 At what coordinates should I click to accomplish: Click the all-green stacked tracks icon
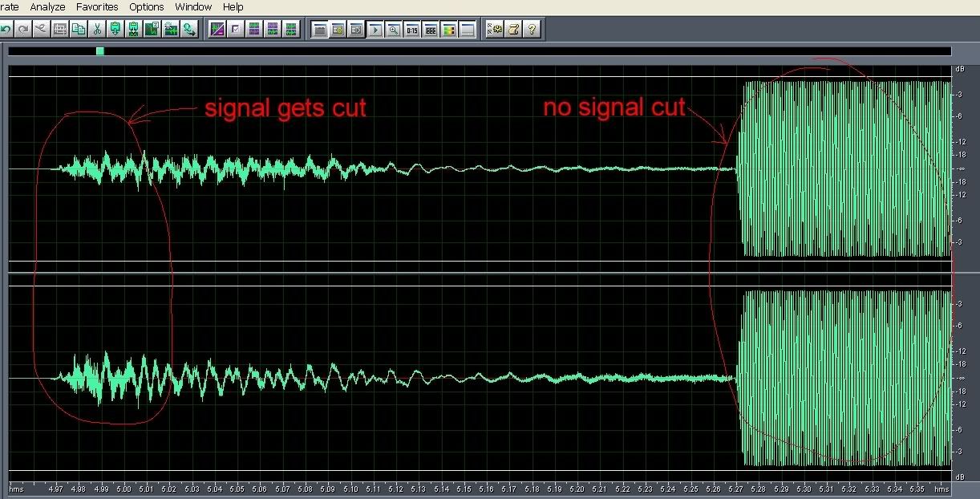tap(291, 30)
